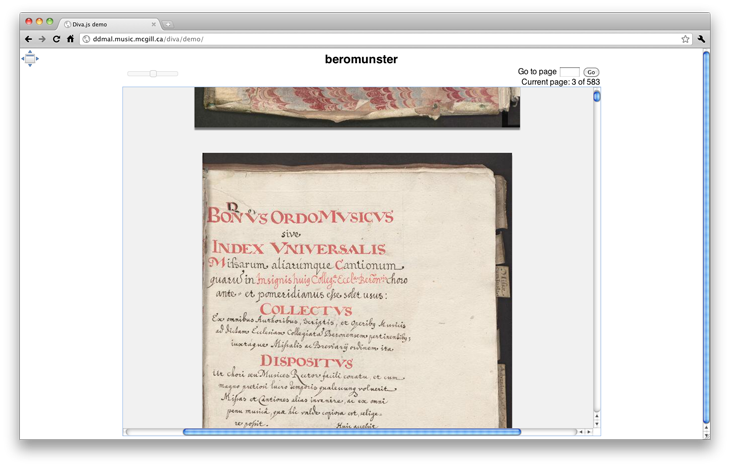Click the viewer's vertical scrollbar thumb
The width and height of the screenshot is (730, 467).
[597, 97]
